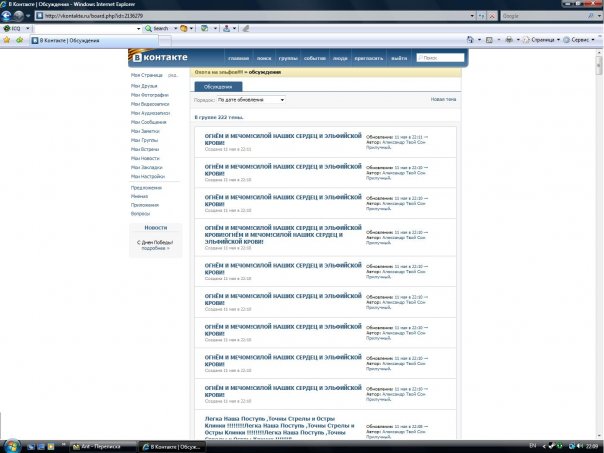604x453 pixels.
Task: Click 'поиск' in the VKontakte top menu
Action: pyautogui.click(x=263, y=59)
